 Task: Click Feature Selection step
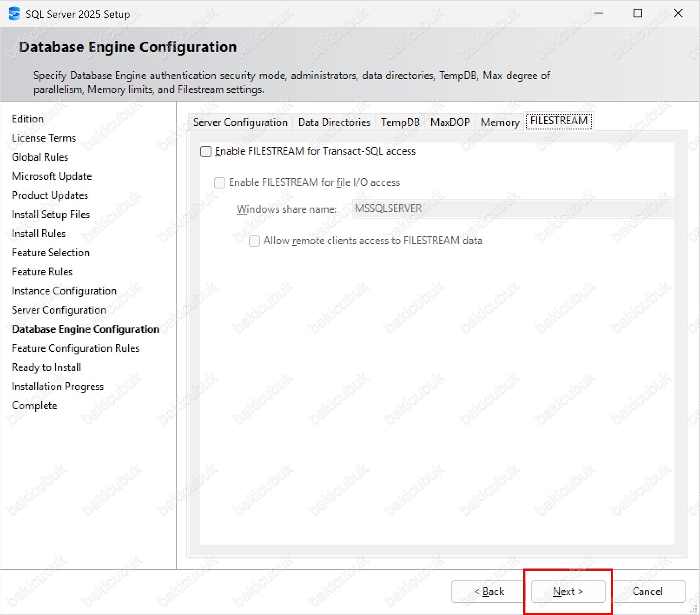pos(51,253)
